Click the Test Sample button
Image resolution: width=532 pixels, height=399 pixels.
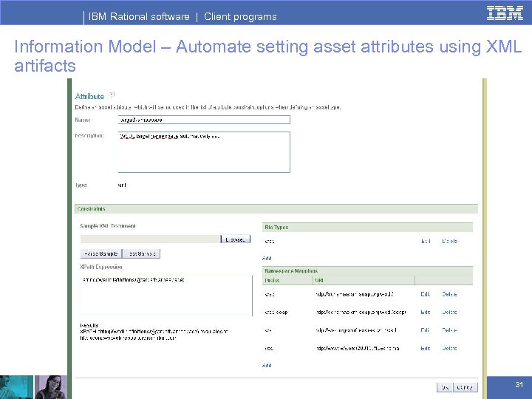[x=140, y=253]
